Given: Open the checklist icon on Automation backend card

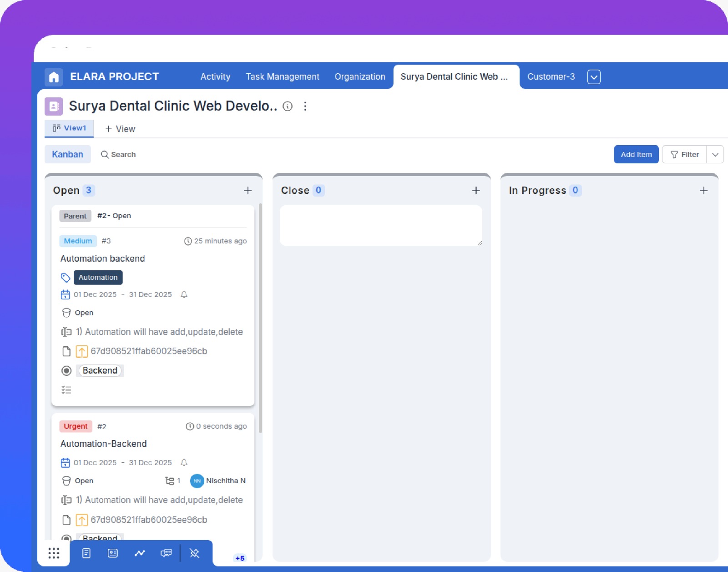Looking at the screenshot, I should [66, 390].
